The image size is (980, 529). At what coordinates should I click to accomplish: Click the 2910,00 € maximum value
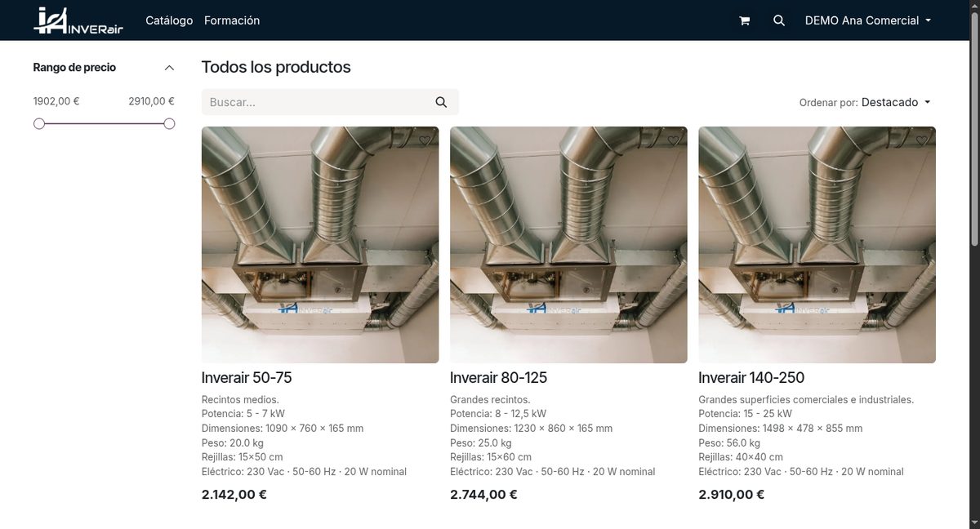pos(152,101)
